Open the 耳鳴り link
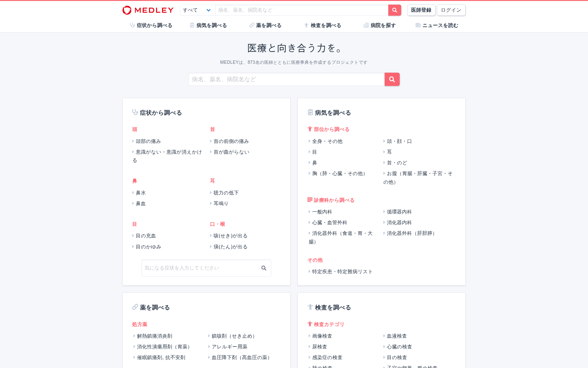588x368 pixels. pos(221,204)
